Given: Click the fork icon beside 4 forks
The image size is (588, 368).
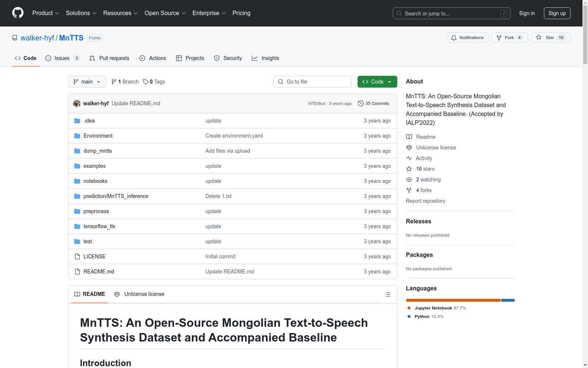Looking at the screenshot, I should tap(409, 190).
